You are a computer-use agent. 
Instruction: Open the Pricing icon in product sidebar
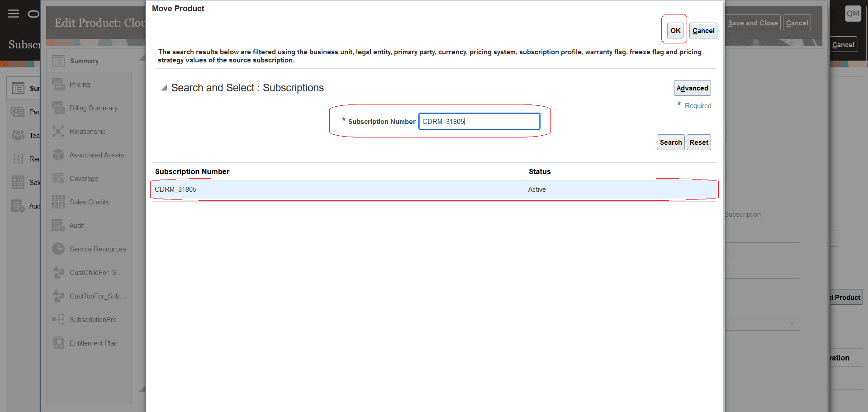click(x=58, y=84)
